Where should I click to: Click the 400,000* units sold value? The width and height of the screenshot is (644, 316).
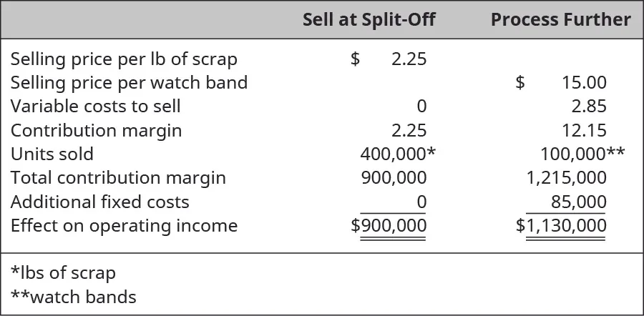point(398,154)
